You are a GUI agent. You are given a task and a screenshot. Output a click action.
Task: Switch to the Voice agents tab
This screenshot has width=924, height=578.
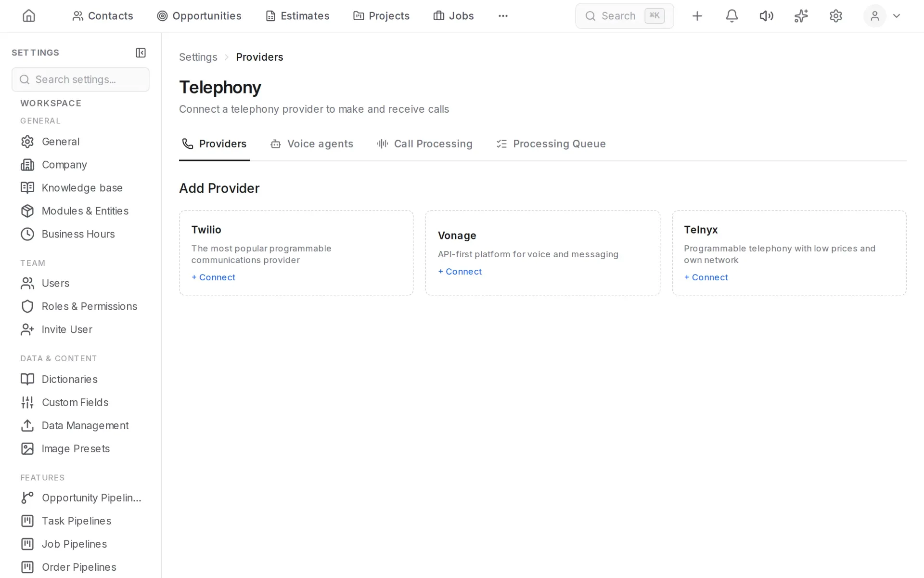click(312, 144)
